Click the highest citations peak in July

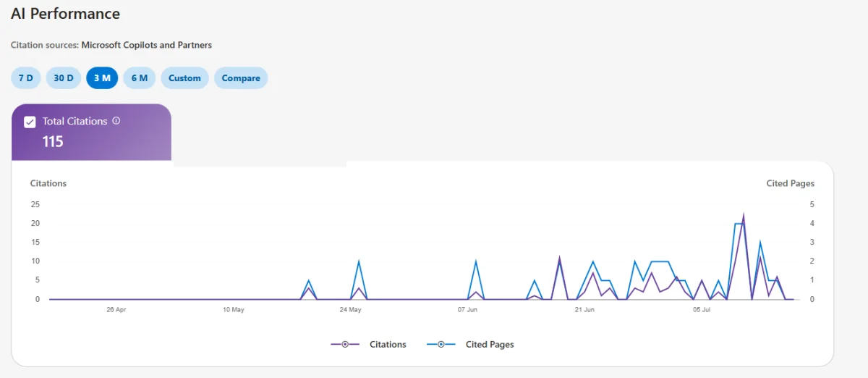point(744,215)
